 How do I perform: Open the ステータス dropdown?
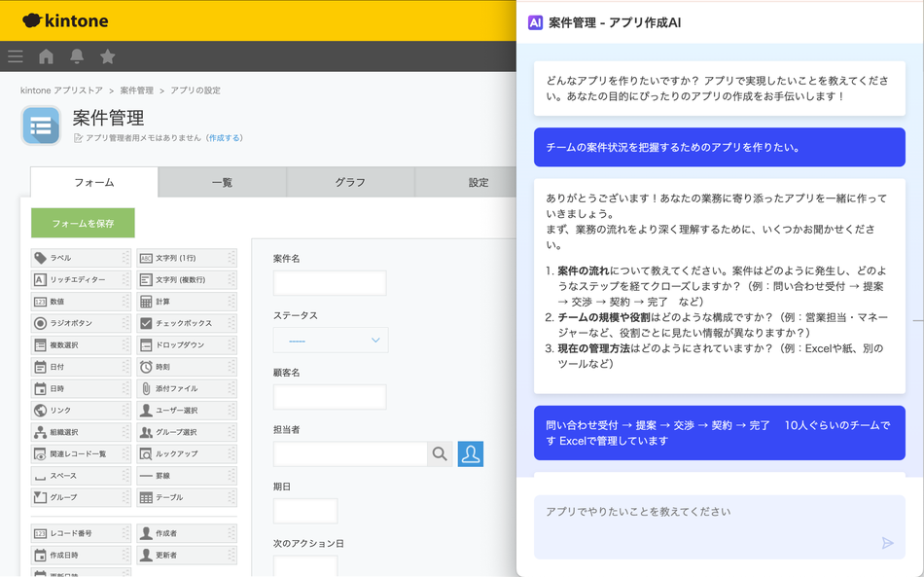(331, 341)
